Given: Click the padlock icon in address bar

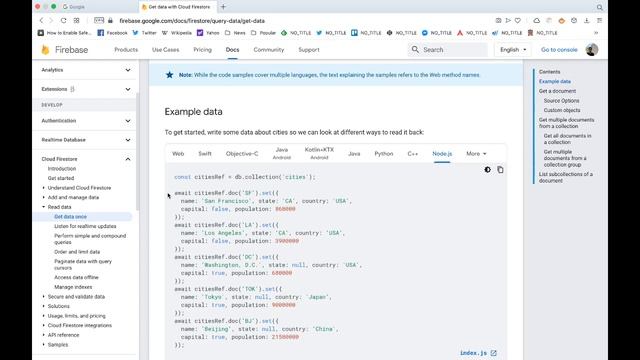Looking at the screenshot, I should click(x=110, y=20).
